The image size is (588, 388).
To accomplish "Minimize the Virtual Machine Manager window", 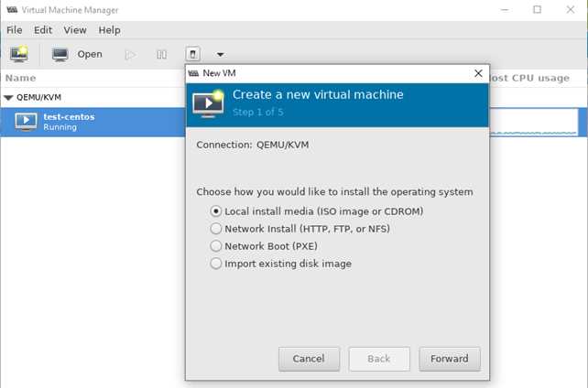I will (505, 10).
